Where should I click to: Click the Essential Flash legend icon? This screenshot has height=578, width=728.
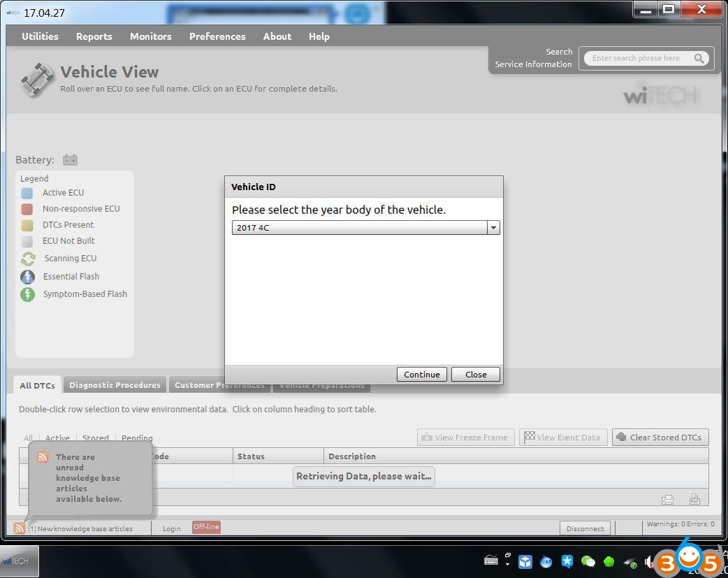pyautogui.click(x=27, y=277)
